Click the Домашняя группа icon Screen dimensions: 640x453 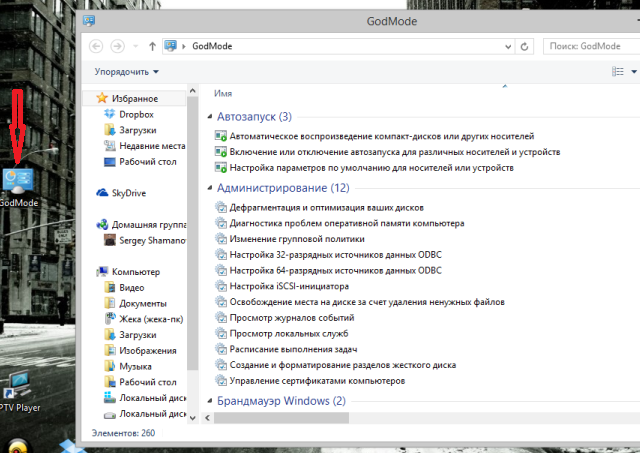102,224
